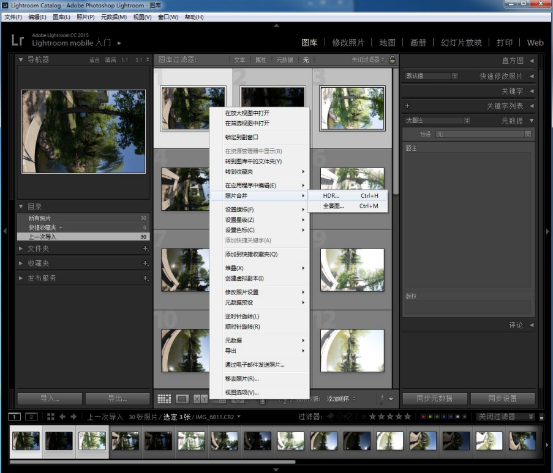Image resolution: width=553 pixels, height=473 pixels.
Task: Toggle the rejected flag filter icon
Action: [348, 417]
